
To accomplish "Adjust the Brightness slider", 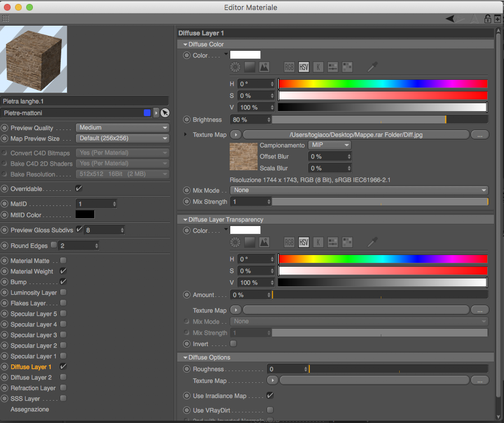I will click(x=380, y=119).
